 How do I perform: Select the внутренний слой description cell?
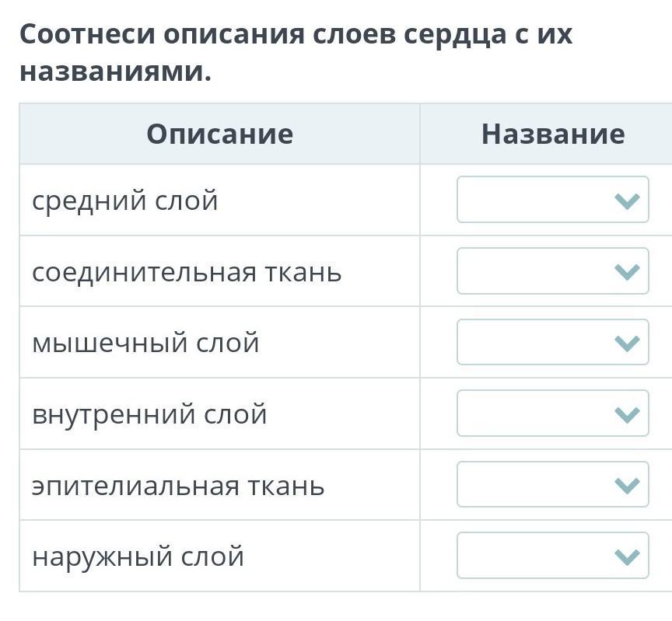click(x=149, y=414)
